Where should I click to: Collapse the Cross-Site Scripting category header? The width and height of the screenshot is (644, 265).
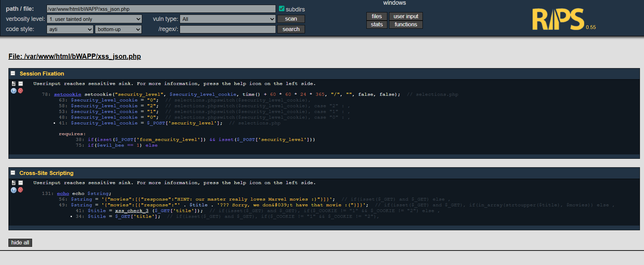(13, 173)
